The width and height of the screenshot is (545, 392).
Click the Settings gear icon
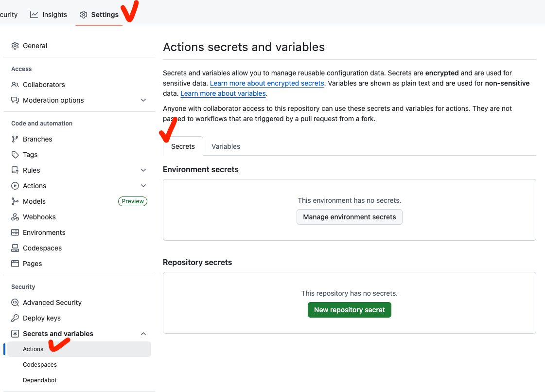(84, 15)
